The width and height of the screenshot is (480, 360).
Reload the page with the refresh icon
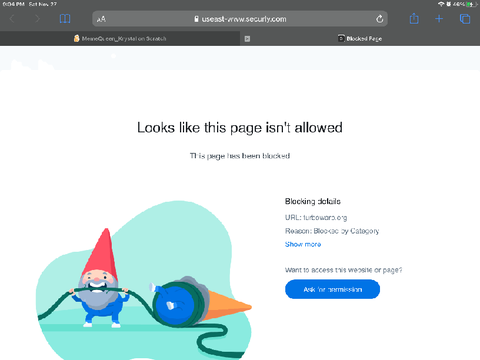379,19
